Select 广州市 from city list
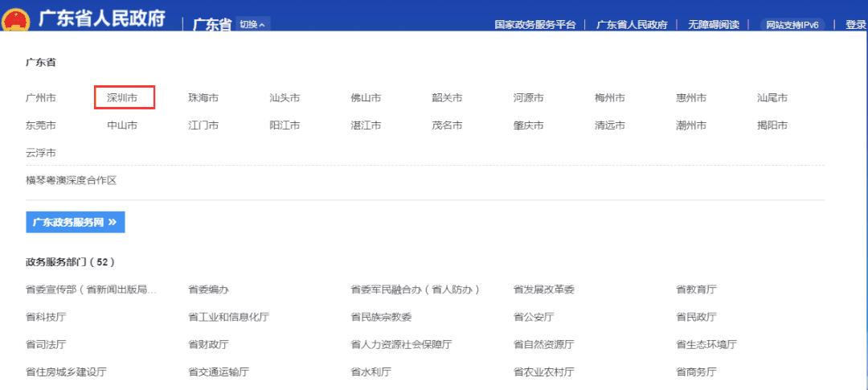 [x=41, y=98]
